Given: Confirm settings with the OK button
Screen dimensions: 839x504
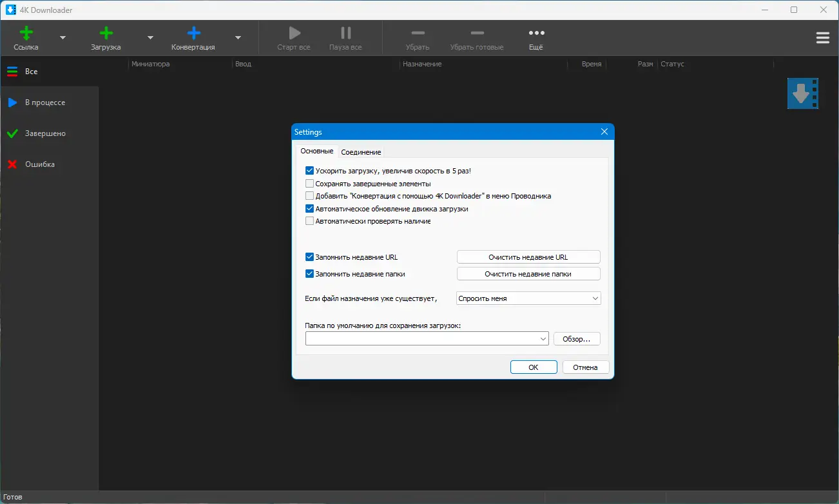Looking at the screenshot, I should point(533,366).
